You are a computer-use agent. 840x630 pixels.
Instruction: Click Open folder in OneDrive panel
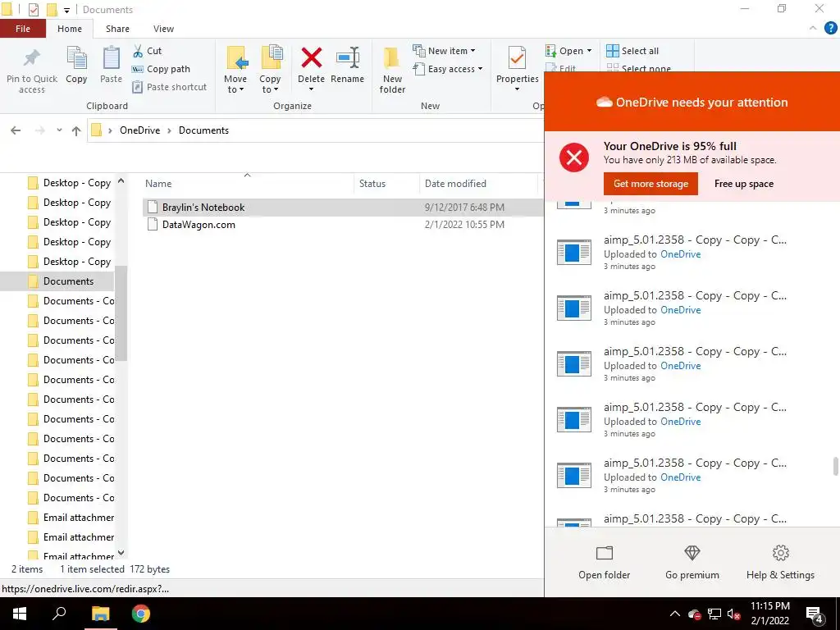coord(605,562)
